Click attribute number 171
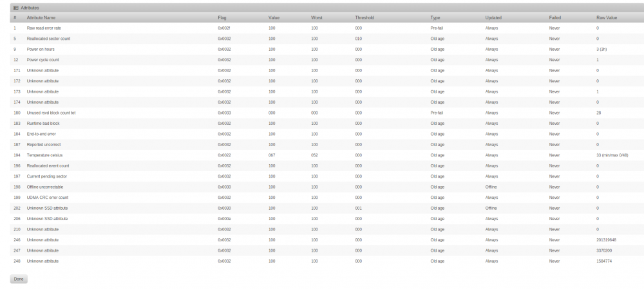644x289 pixels. 17,71
